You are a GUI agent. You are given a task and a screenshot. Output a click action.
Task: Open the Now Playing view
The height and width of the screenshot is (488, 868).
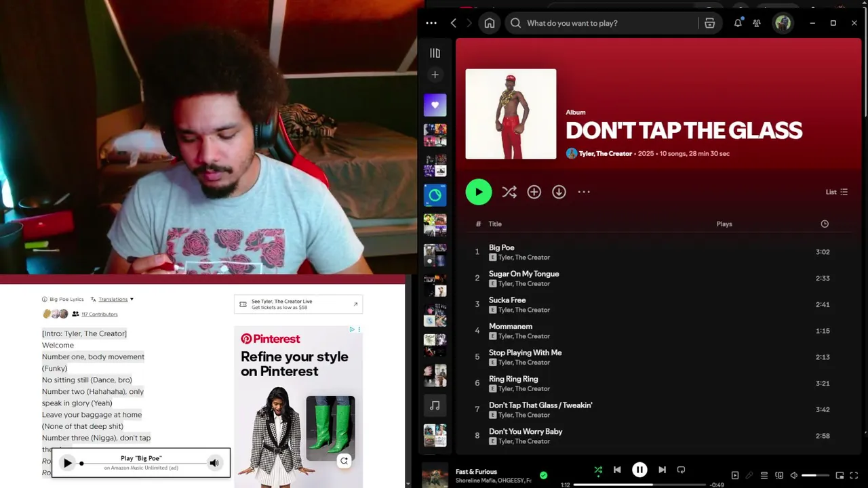point(734,476)
